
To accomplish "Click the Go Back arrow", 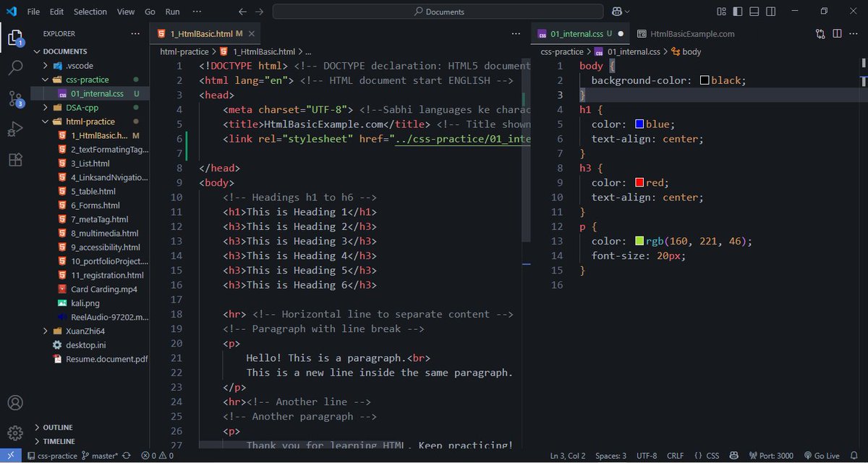I will click(x=243, y=12).
